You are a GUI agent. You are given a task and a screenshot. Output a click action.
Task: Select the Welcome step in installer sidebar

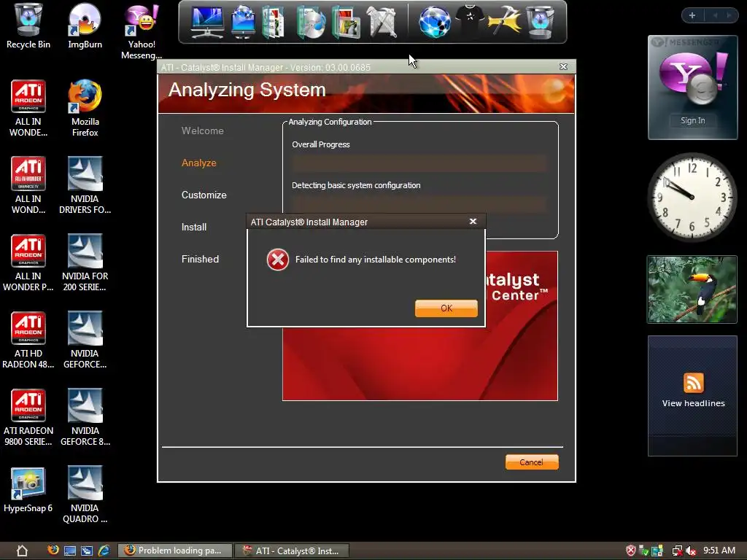tap(203, 131)
